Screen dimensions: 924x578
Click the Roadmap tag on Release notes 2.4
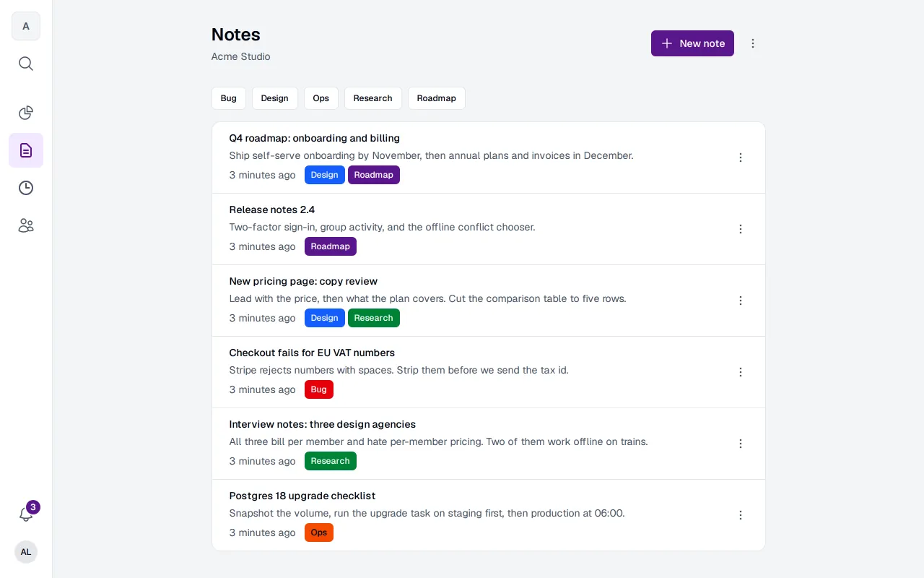point(331,246)
